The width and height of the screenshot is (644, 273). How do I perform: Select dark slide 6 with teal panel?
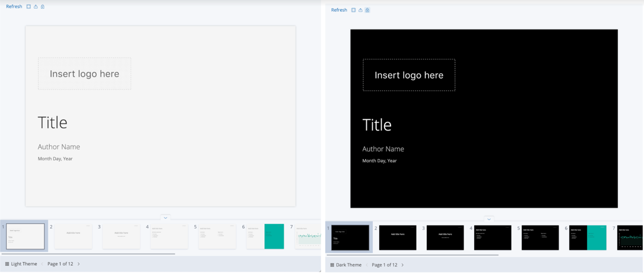pos(588,237)
